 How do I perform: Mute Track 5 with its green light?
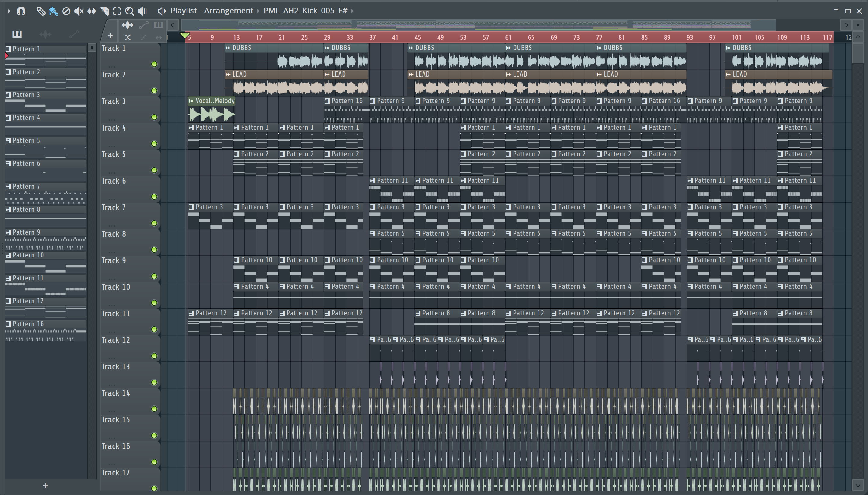pos(154,170)
